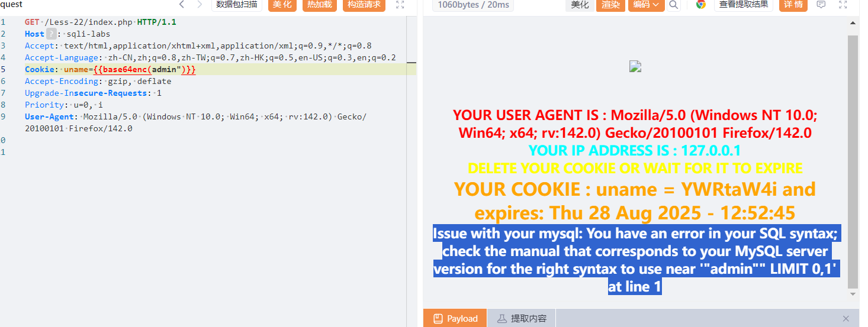Go to the next request with right arrow
Screen dimensions: 868x327
(x=200, y=5)
